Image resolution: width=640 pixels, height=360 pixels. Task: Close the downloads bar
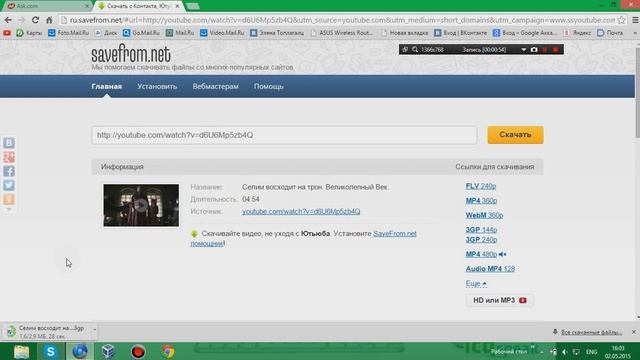(633, 332)
